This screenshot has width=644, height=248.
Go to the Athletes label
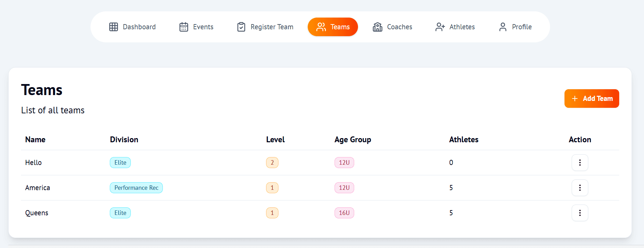click(462, 27)
